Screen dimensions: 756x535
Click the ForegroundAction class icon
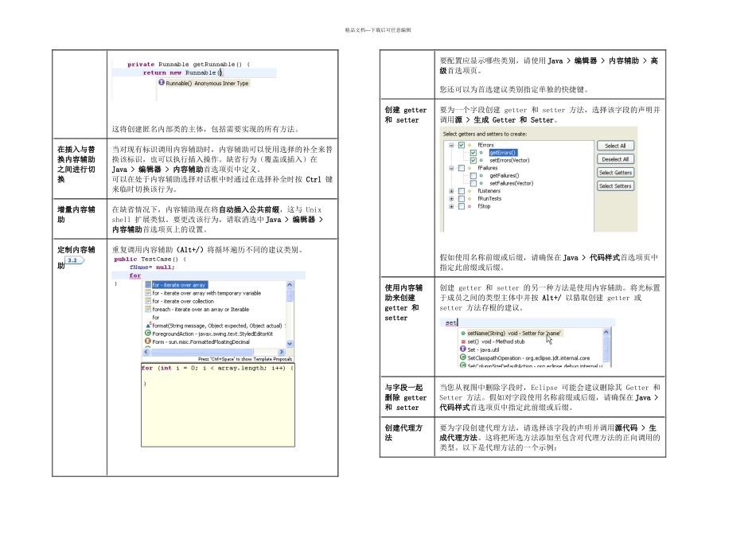pos(148,334)
